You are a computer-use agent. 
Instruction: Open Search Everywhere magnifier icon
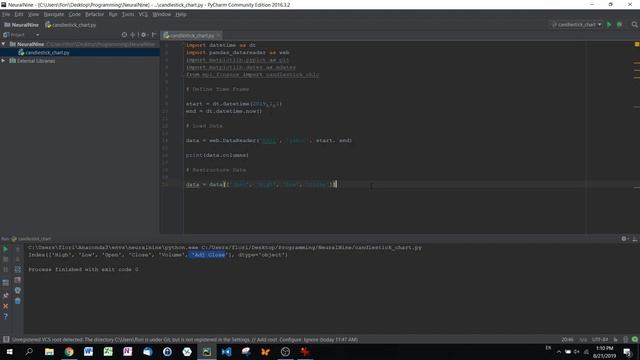click(x=634, y=24)
